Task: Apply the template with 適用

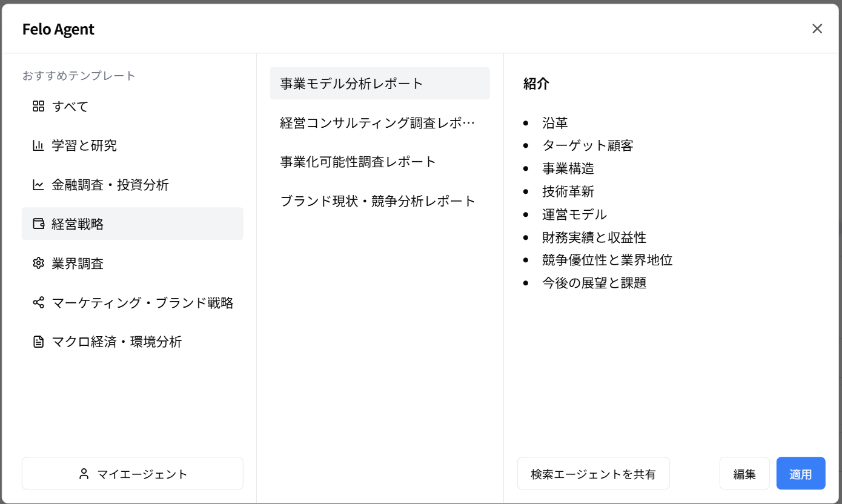Action: (x=801, y=473)
